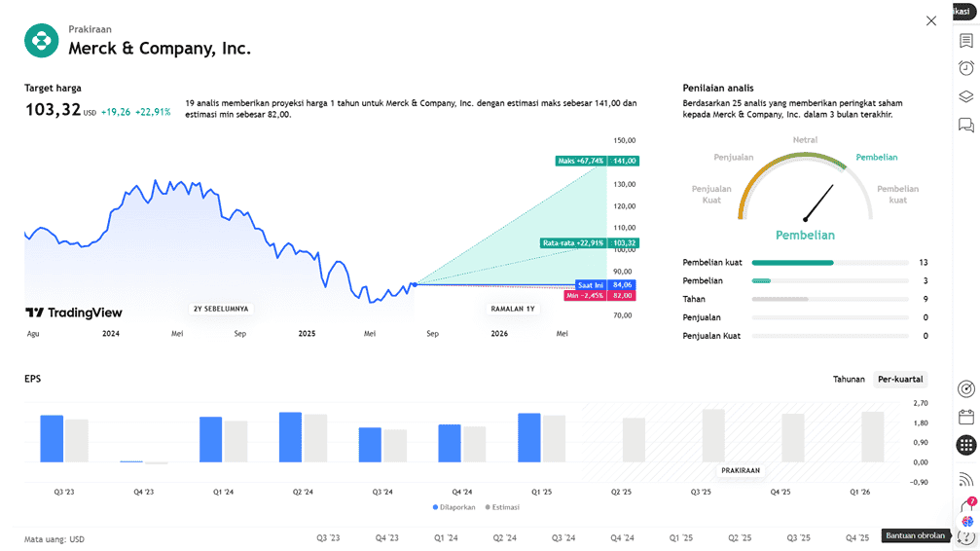Click the Netral gauge label

(x=805, y=140)
